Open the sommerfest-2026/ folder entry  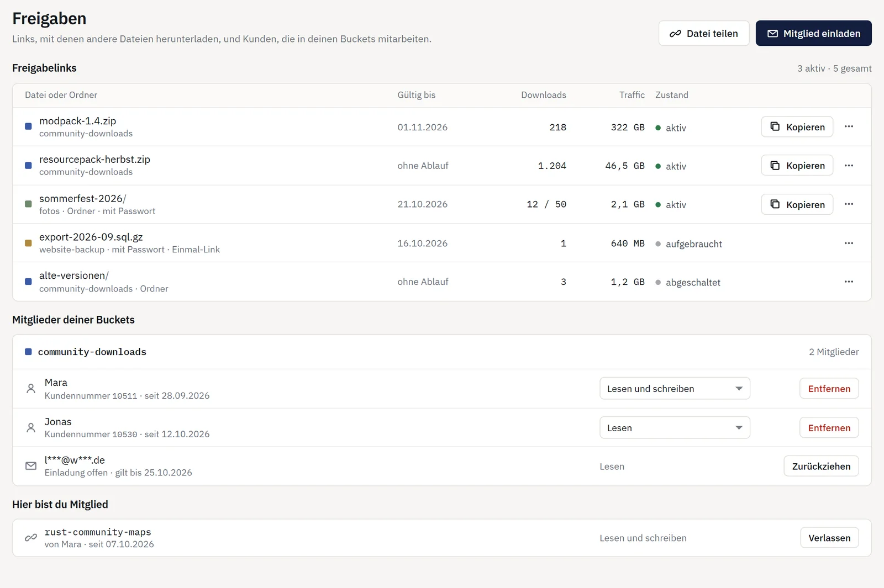point(83,198)
